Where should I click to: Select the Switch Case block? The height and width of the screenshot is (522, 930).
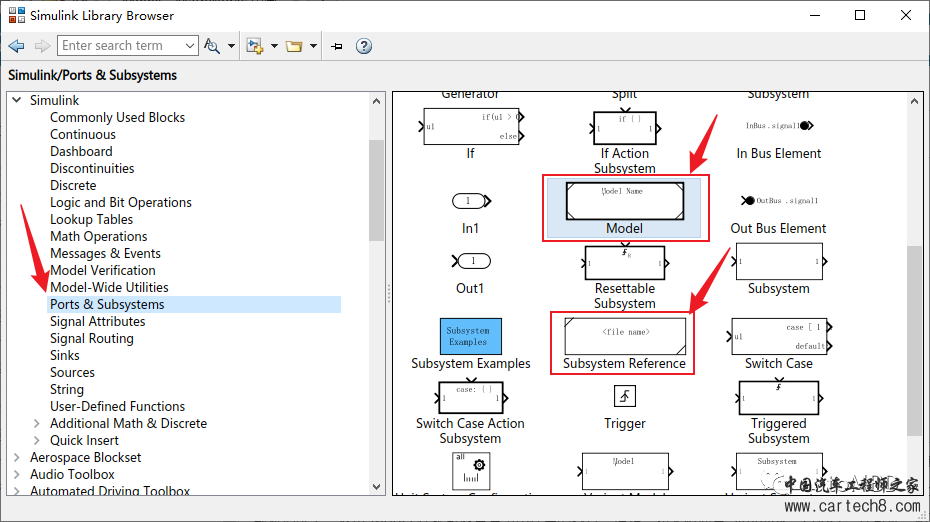(x=779, y=336)
